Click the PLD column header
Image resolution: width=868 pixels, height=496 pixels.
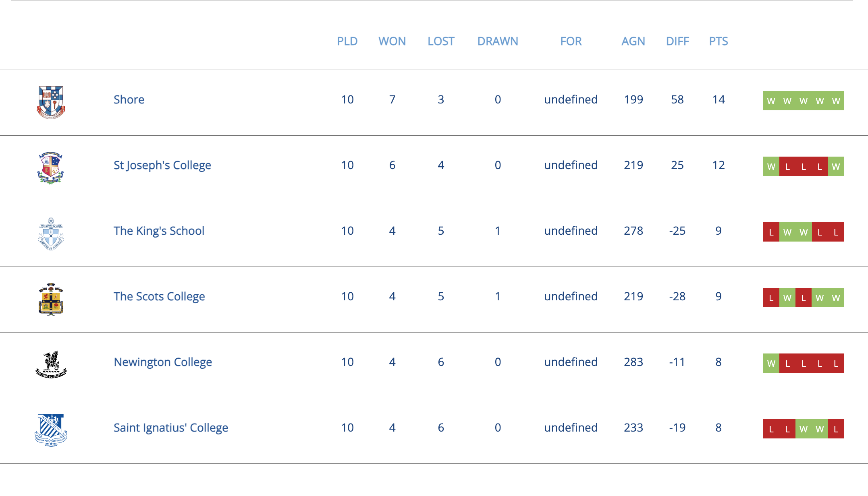pyautogui.click(x=347, y=41)
